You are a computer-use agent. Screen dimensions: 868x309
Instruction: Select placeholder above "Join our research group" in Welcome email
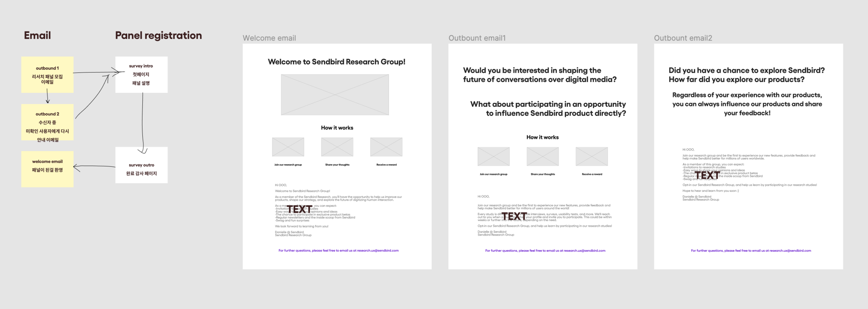pyautogui.click(x=288, y=147)
